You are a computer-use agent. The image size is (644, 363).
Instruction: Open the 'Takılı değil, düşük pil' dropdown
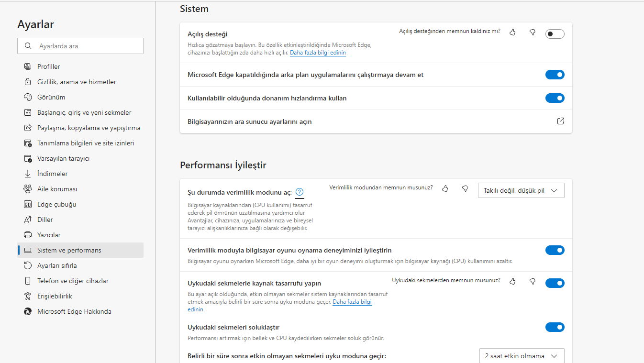click(521, 190)
